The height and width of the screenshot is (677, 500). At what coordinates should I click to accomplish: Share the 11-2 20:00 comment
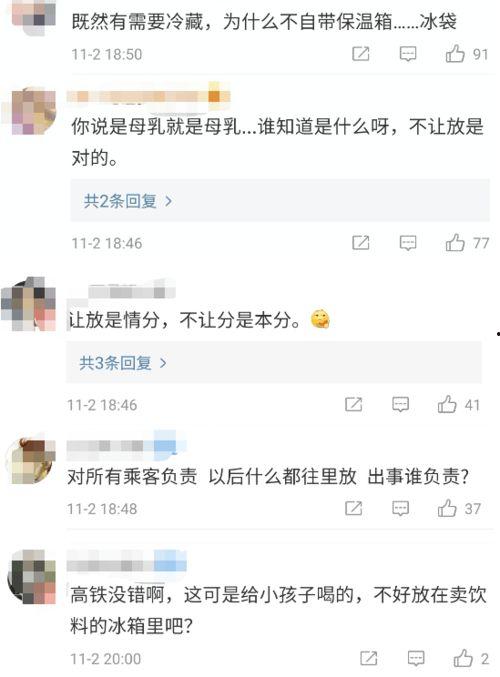coord(369,658)
